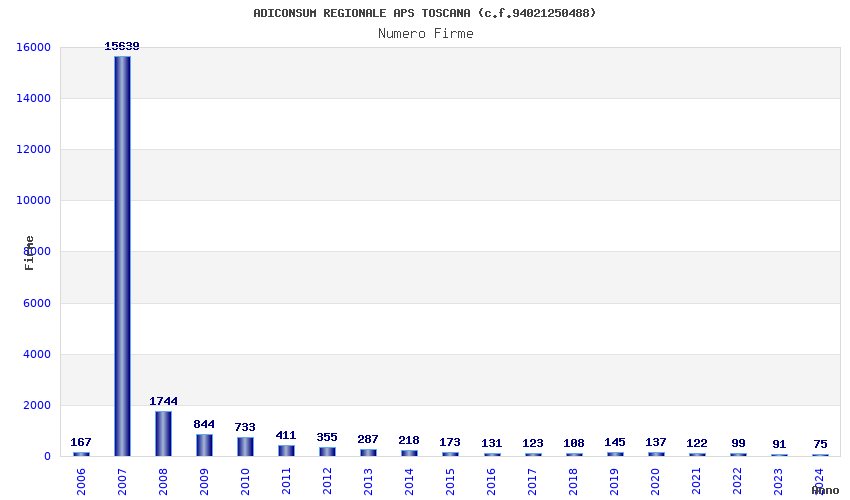Click the x-axis year label 2015
Screen dimensions: 850x500
tap(450, 482)
